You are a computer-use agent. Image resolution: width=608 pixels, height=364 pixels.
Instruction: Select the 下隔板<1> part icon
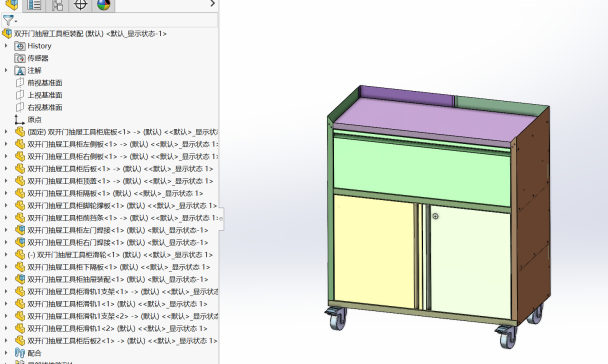tap(20, 267)
